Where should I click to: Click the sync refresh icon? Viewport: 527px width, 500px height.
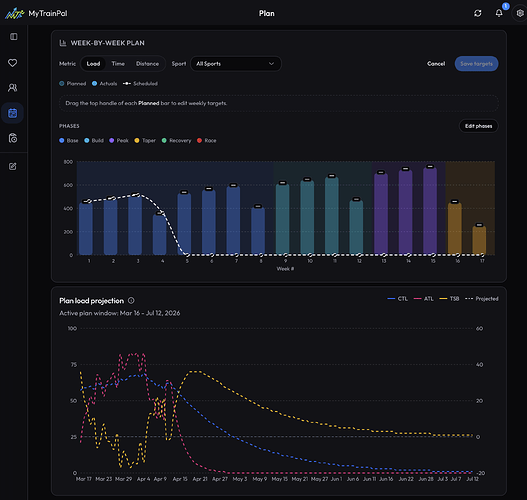tap(478, 13)
